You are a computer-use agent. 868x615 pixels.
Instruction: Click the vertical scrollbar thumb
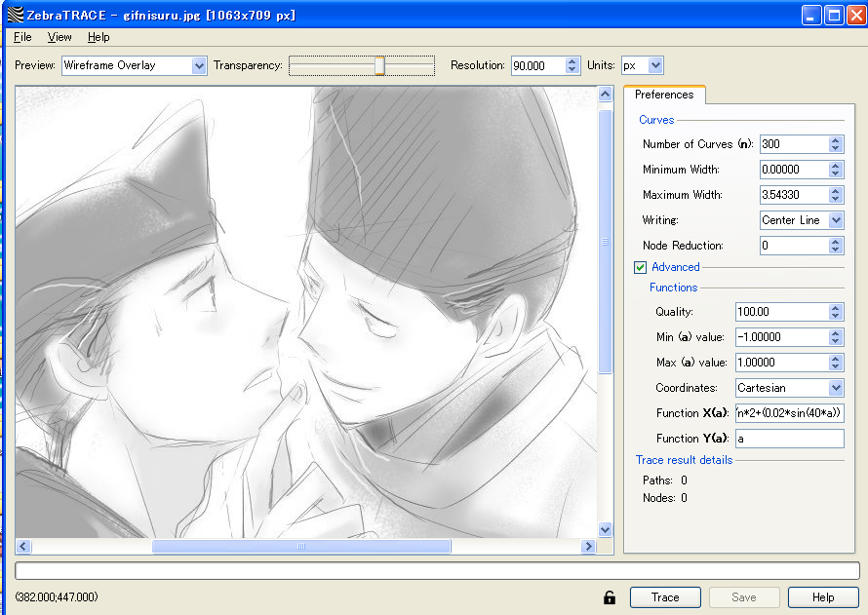(605, 242)
